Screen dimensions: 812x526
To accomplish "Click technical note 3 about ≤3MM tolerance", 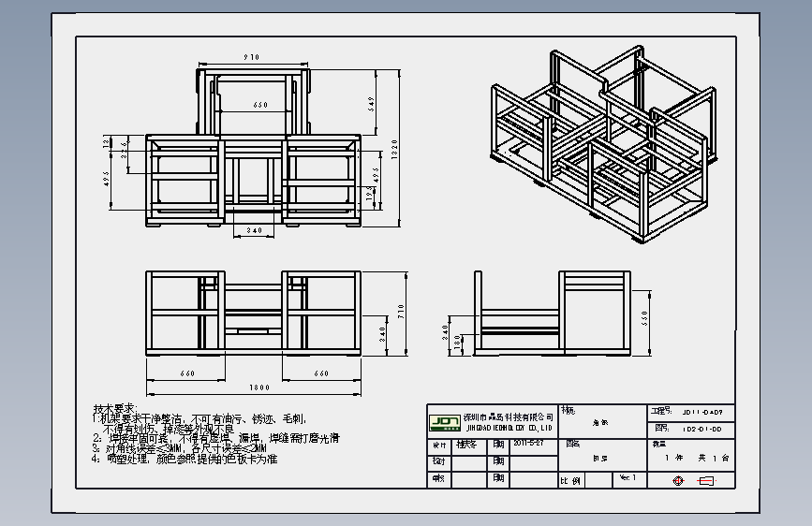I will [x=179, y=448].
